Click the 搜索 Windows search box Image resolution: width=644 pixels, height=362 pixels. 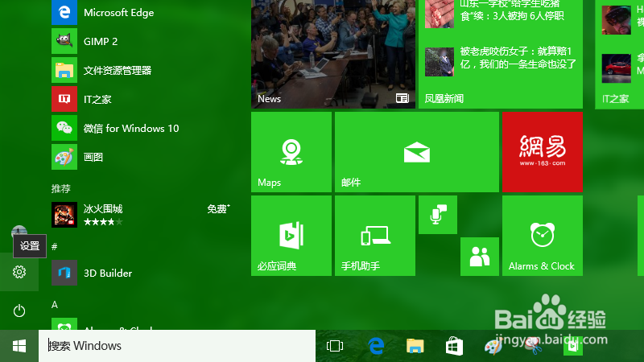[x=177, y=346]
